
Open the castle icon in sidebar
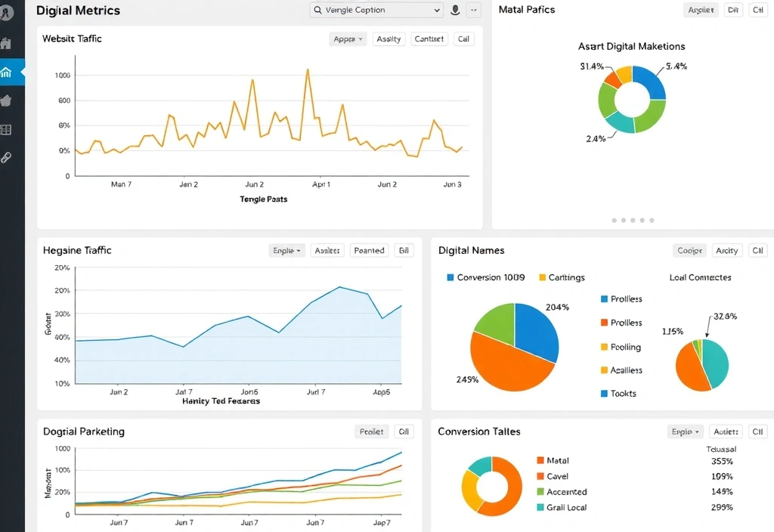[7, 43]
